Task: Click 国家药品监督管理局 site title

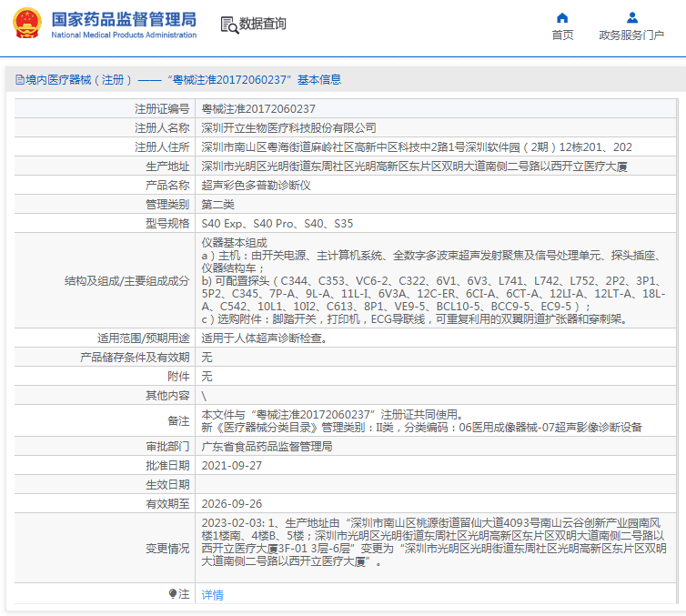Action: (x=124, y=19)
